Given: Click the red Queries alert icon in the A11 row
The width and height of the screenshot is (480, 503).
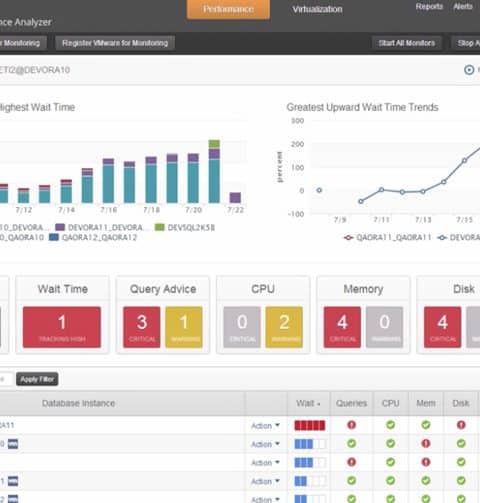Looking at the screenshot, I should click(351, 425).
